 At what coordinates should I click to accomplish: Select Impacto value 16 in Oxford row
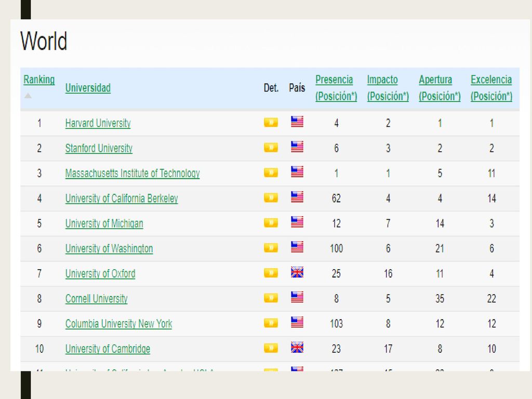pos(388,274)
